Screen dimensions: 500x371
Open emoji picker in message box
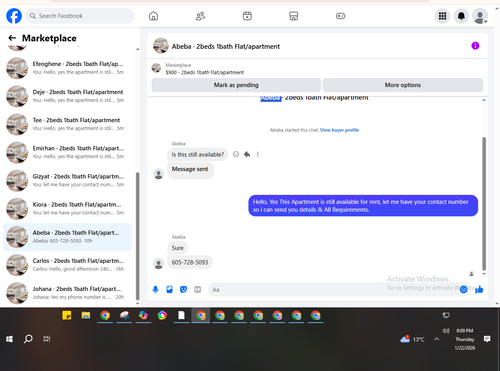tap(463, 289)
